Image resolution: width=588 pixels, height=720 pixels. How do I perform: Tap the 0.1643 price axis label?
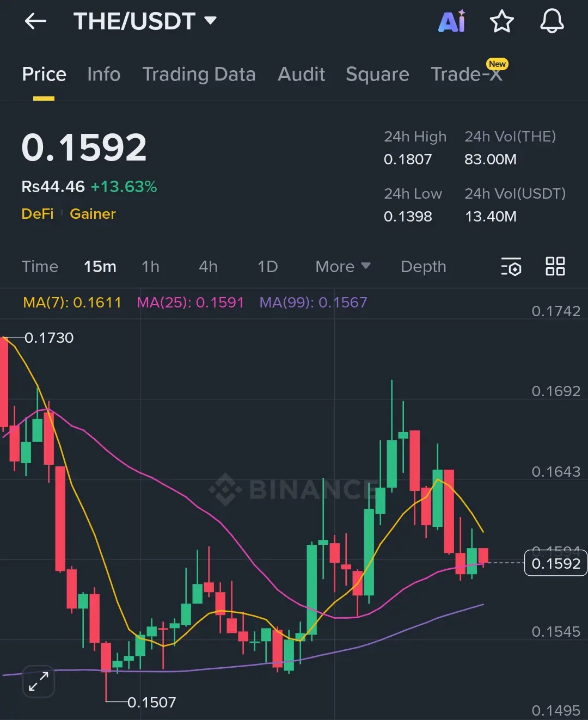[556, 472]
